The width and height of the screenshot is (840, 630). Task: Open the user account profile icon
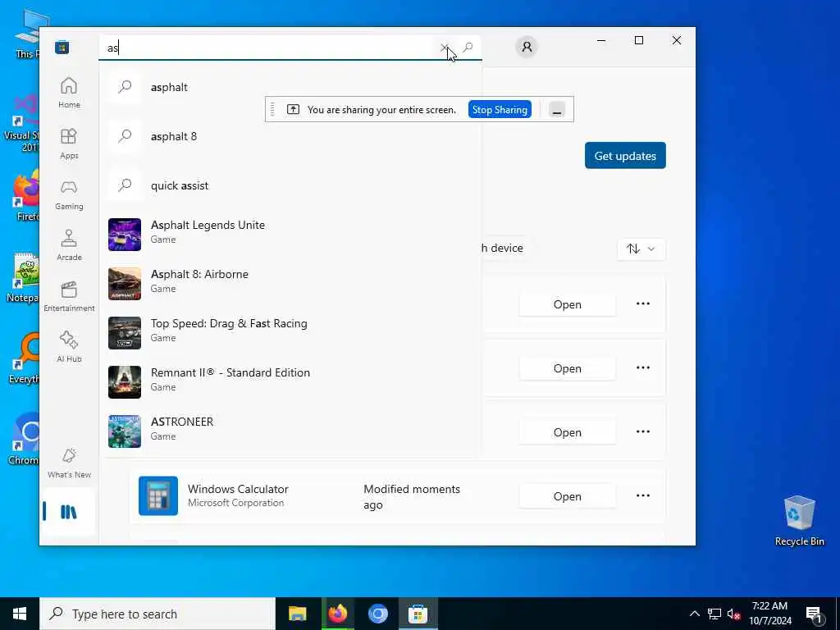[527, 47]
